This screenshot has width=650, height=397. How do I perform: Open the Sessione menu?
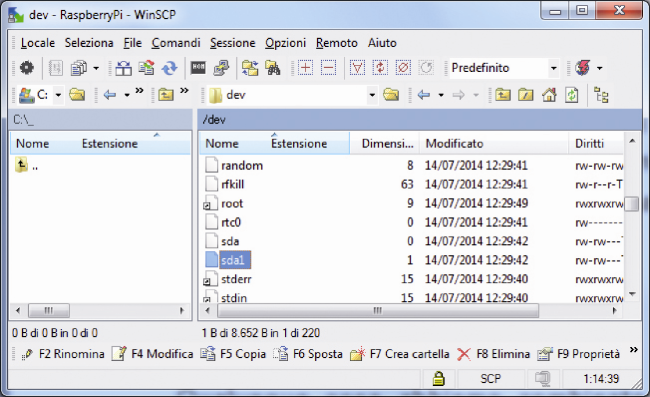(233, 43)
